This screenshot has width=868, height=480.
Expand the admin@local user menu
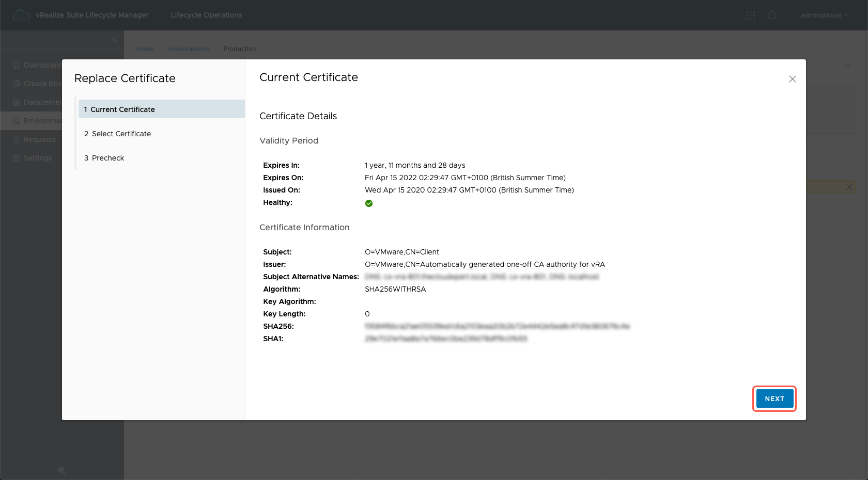click(824, 15)
